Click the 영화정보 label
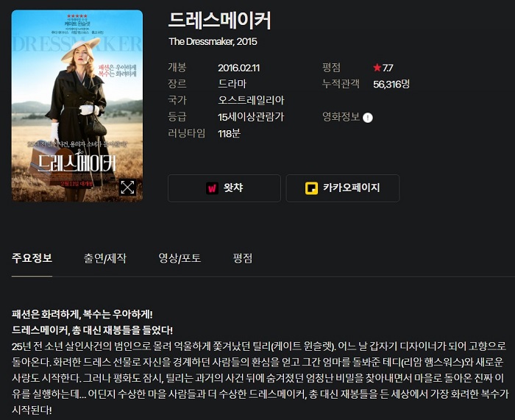This screenshot has width=515, height=420. [x=341, y=116]
